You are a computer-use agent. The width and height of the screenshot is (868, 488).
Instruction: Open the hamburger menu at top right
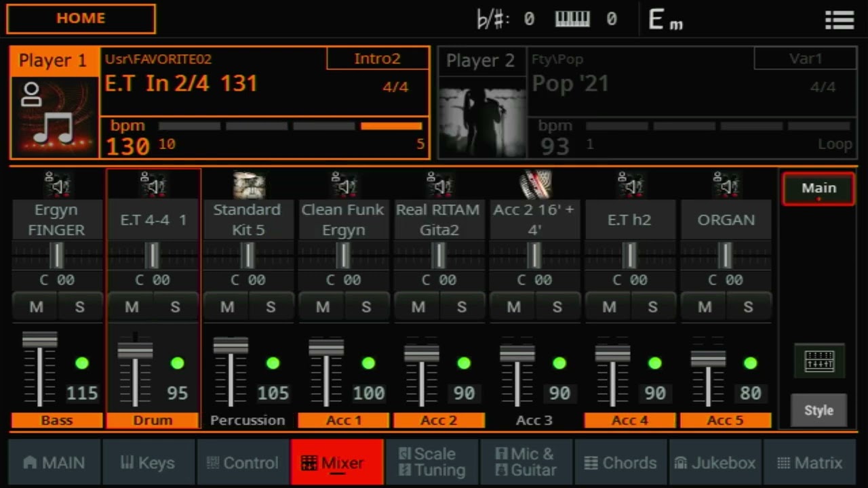click(x=839, y=20)
